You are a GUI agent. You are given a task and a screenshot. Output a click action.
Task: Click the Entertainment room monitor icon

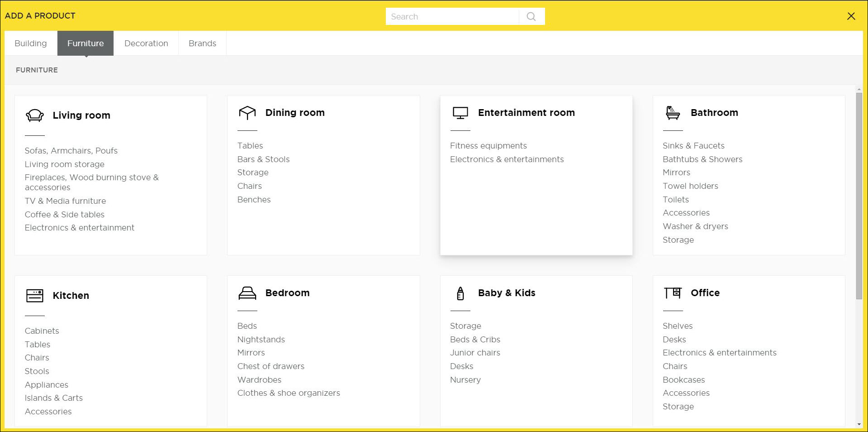460,113
